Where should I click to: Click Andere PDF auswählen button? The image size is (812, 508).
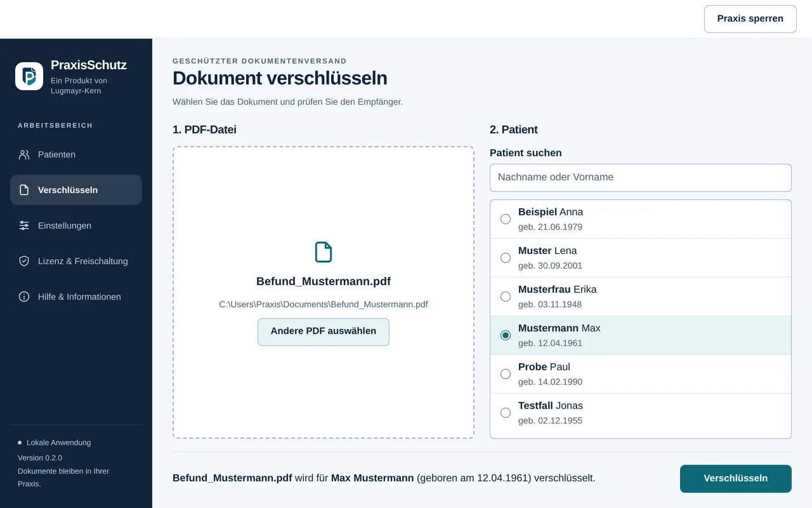(x=324, y=331)
